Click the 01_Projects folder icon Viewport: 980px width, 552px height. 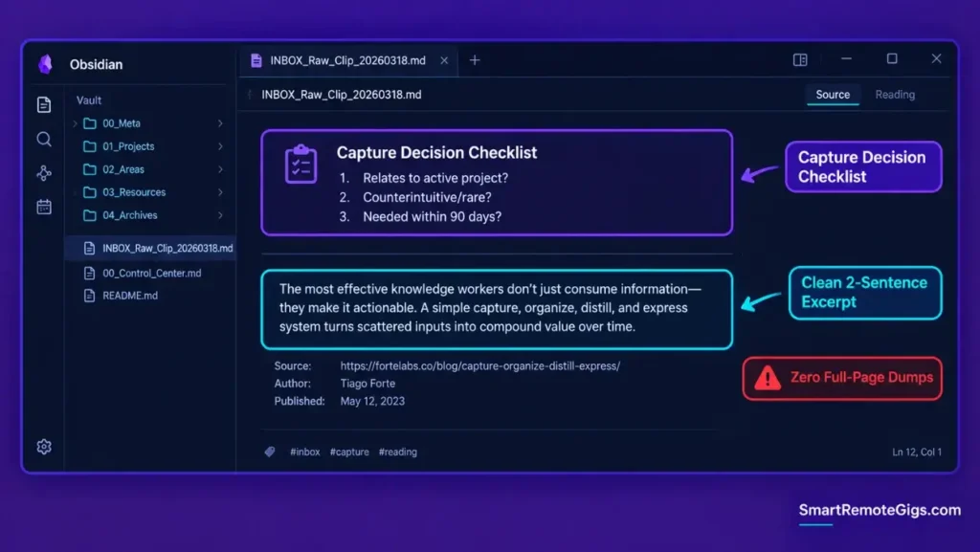(90, 146)
